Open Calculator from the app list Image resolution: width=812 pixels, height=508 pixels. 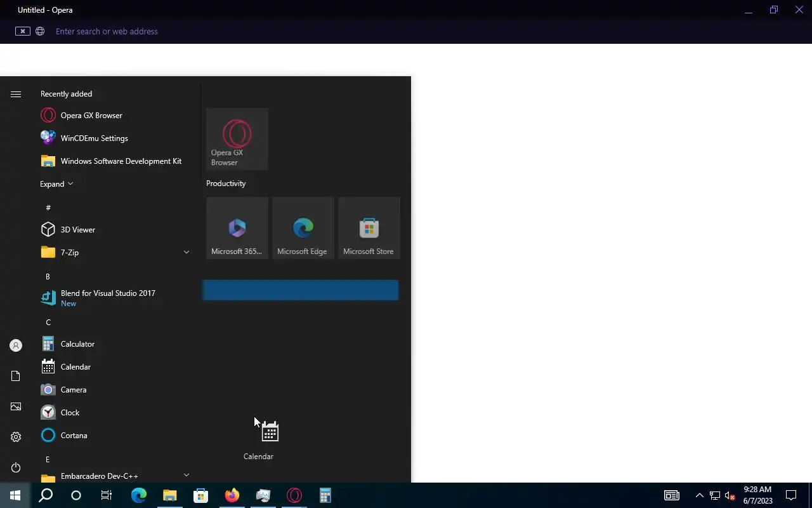114,344
